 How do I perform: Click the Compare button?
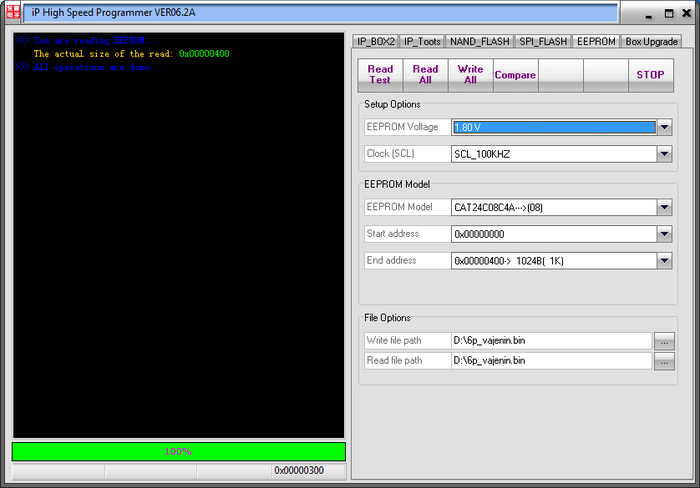click(x=515, y=75)
